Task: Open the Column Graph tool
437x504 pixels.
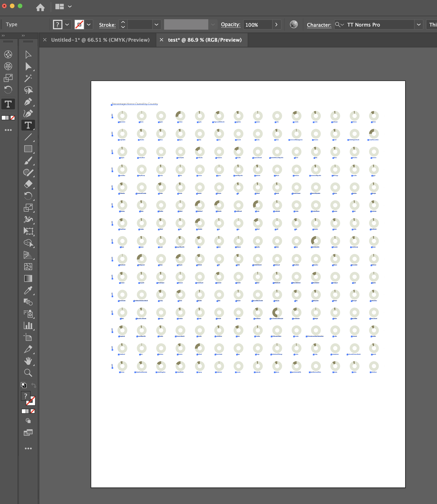Action: (x=28, y=326)
